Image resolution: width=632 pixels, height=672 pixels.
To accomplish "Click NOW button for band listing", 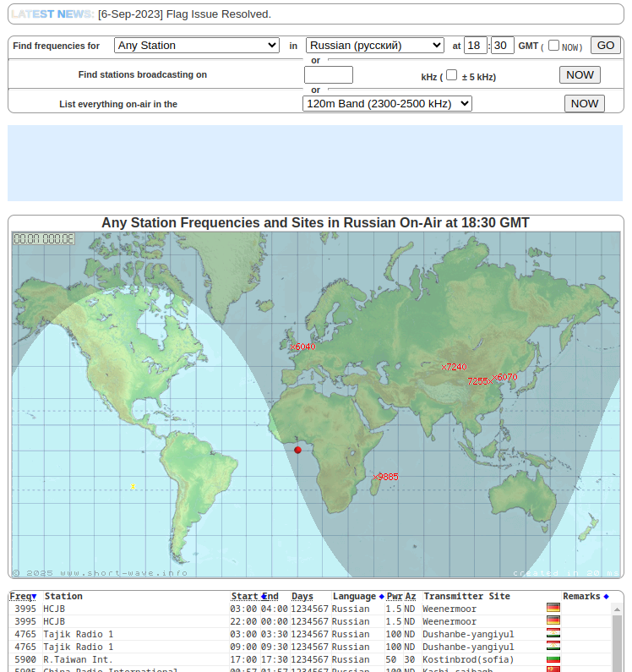I will point(585,104).
